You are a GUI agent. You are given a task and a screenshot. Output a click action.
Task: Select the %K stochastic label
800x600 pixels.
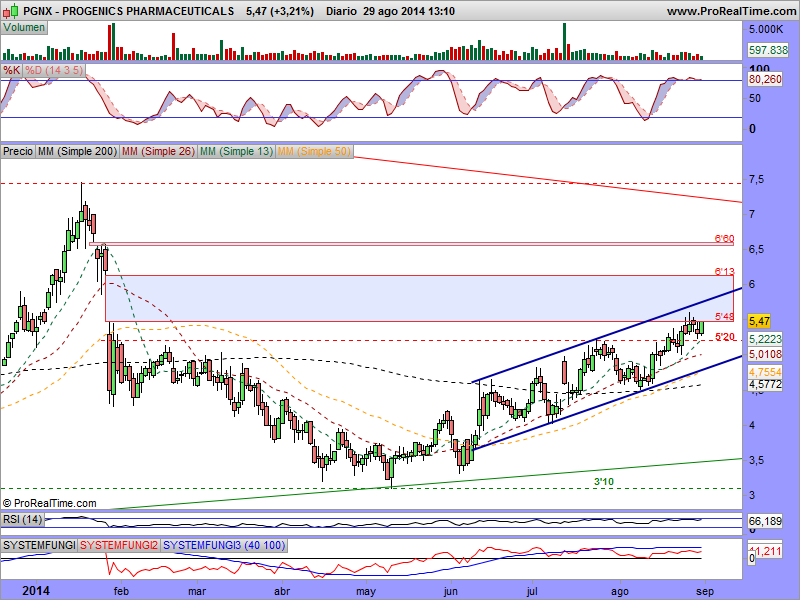tap(11, 70)
